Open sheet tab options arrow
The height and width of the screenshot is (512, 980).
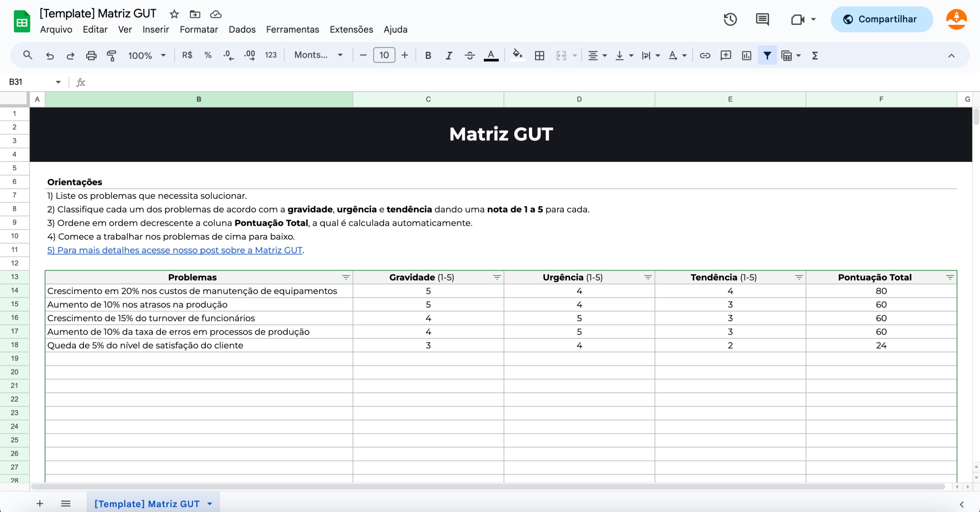coord(210,504)
